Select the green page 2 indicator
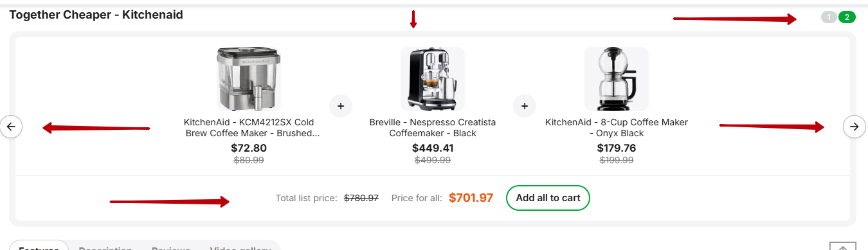This screenshot has height=250, width=868. pyautogui.click(x=847, y=17)
